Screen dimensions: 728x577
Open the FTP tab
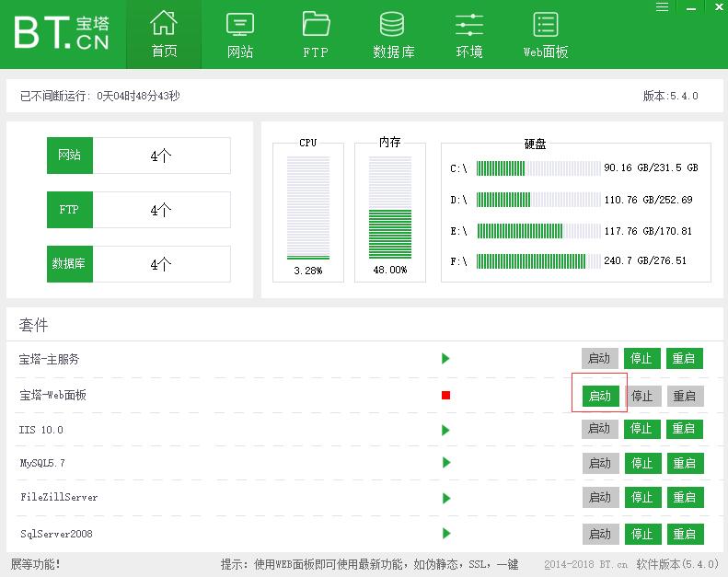tap(316, 35)
